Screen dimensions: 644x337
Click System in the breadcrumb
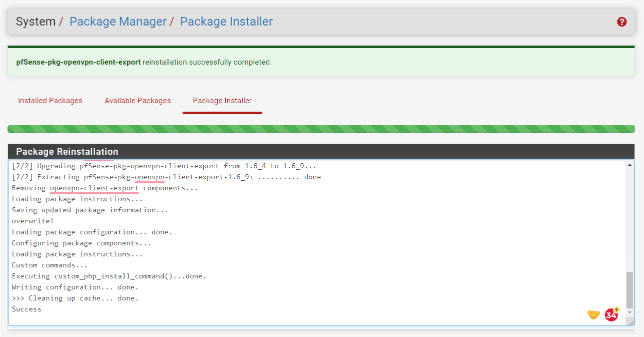pos(36,22)
